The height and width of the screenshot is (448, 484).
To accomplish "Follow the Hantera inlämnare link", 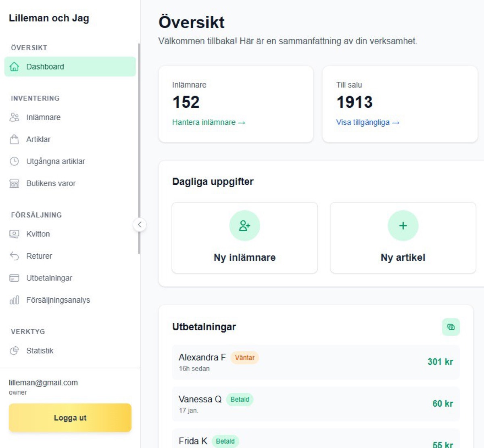I will point(209,122).
